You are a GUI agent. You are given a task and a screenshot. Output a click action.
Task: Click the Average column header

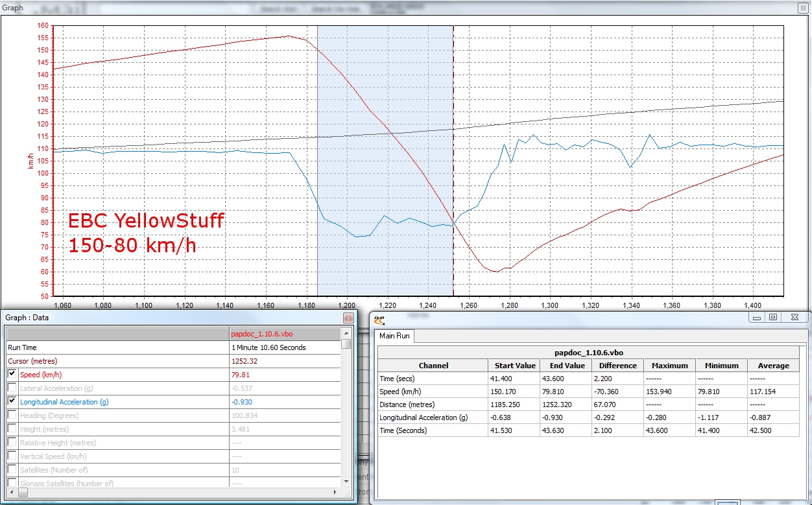(773, 366)
